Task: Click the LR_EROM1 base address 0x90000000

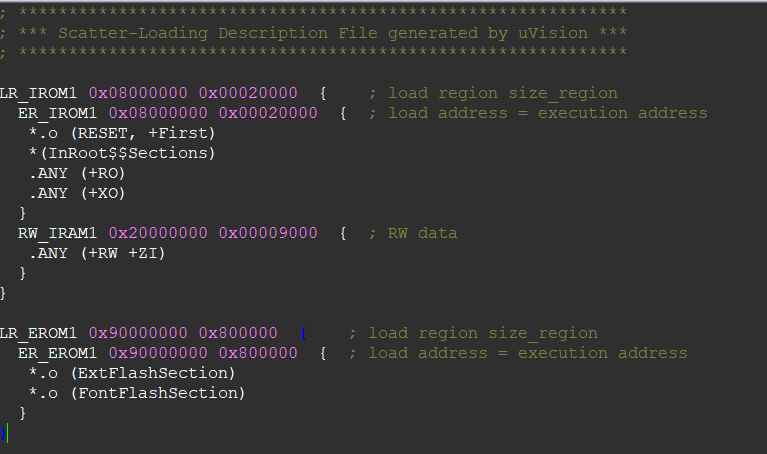Action: tap(138, 333)
